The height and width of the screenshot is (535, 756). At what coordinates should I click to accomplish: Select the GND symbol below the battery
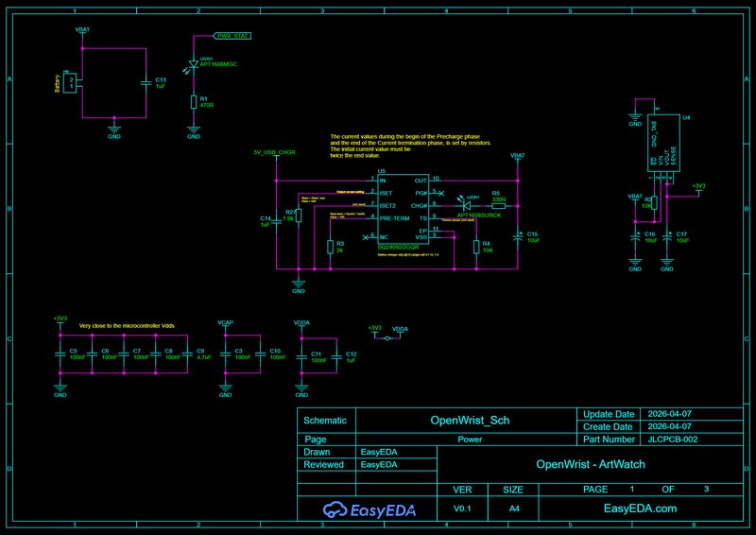[x=114, y=130]
